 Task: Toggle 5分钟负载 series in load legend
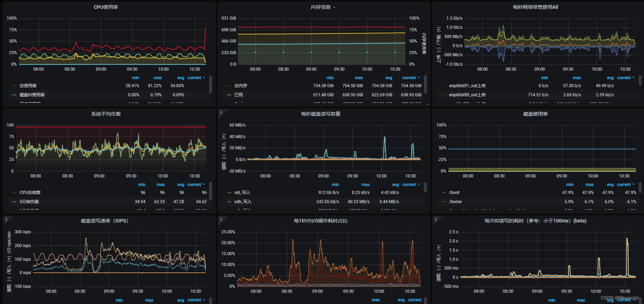pos(29,202)
